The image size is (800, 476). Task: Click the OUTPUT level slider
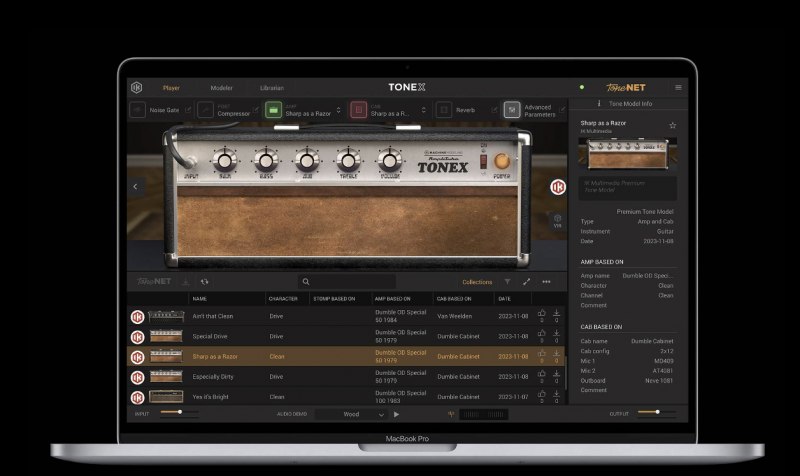[657, 412]
